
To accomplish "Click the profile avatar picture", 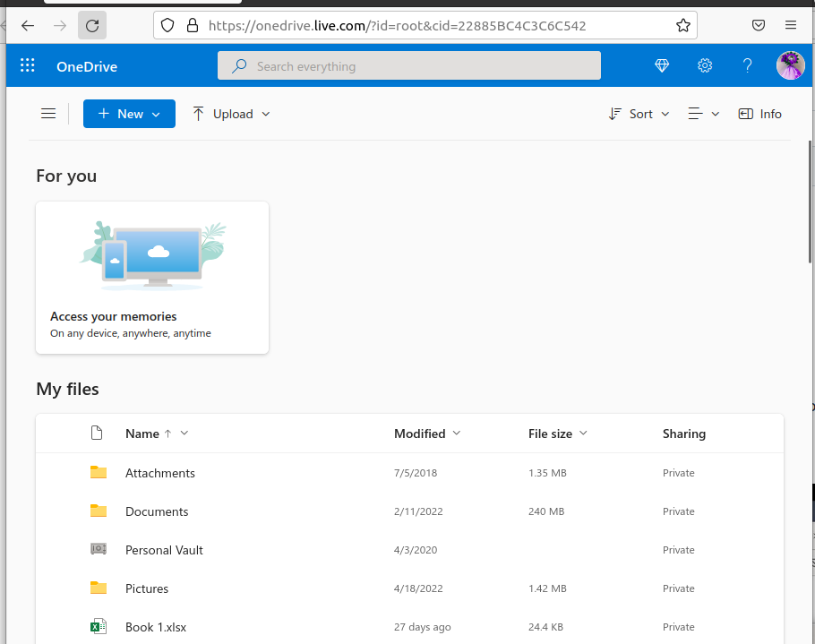I will point(791,65).
